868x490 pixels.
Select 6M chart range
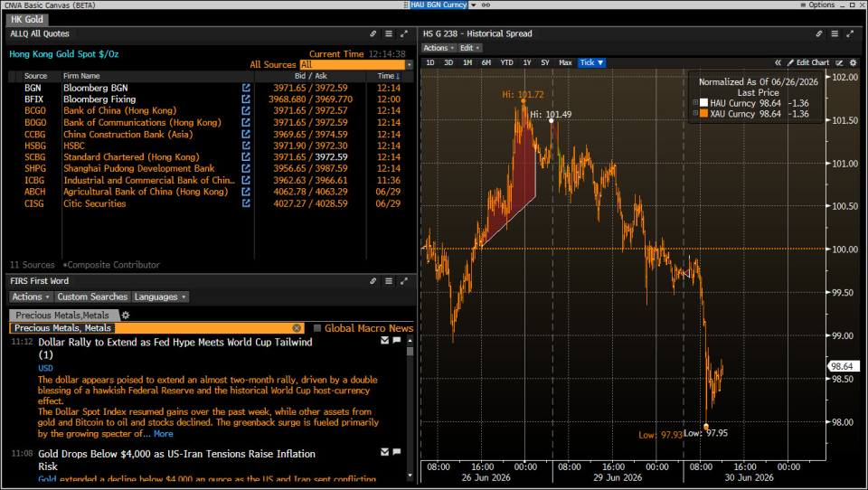(486, 62)
